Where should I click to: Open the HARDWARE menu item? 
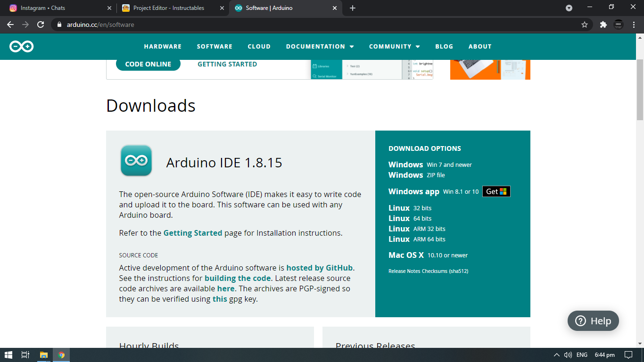tap(163, 46)
